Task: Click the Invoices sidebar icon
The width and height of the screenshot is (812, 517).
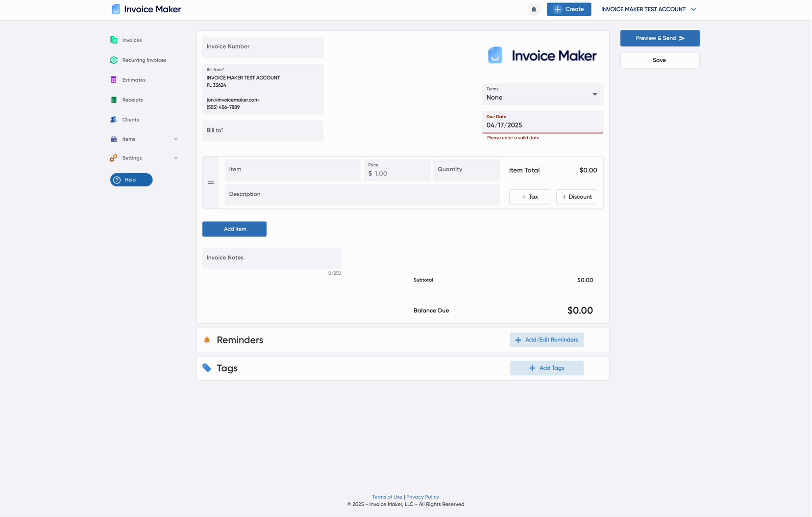Action: click(x=114, y=40)
